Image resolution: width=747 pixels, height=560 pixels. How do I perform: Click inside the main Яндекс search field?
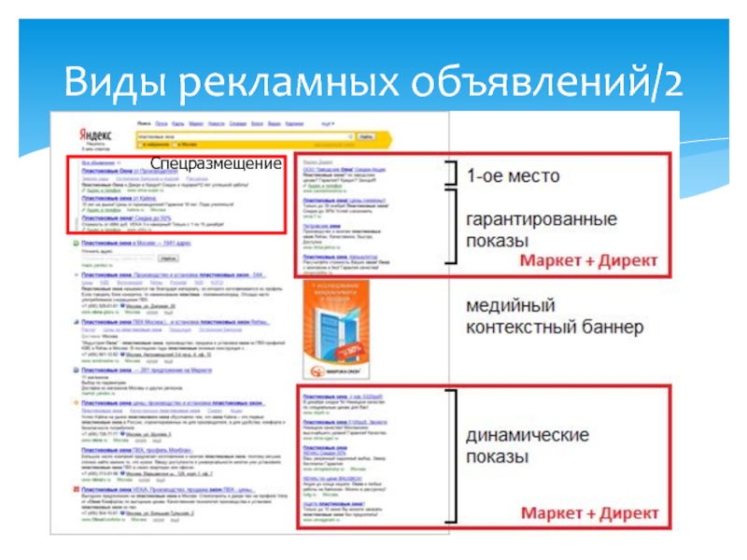(246, 136)
